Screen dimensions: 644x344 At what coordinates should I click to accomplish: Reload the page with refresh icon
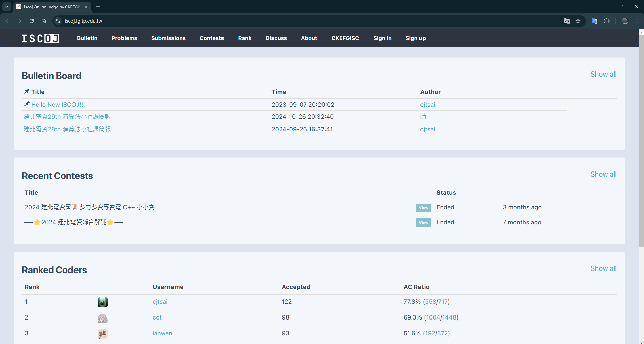(x=32, y=21)
